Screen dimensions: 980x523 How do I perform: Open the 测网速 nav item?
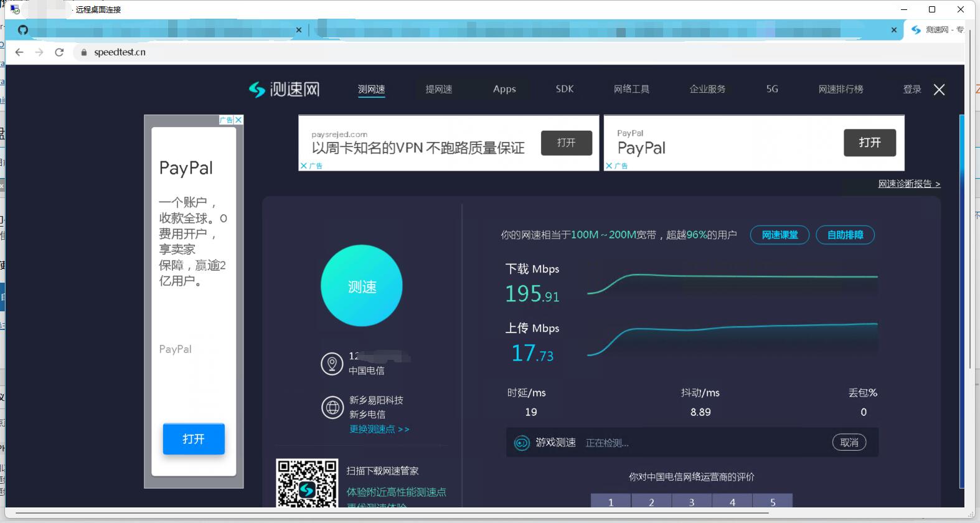pyautogui.click(x=372, y=89)
